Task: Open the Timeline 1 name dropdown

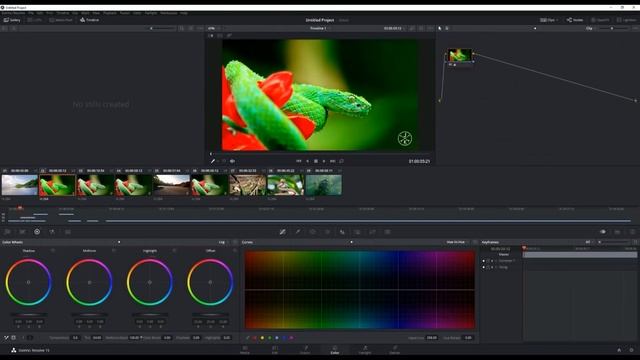Action: 319,28
